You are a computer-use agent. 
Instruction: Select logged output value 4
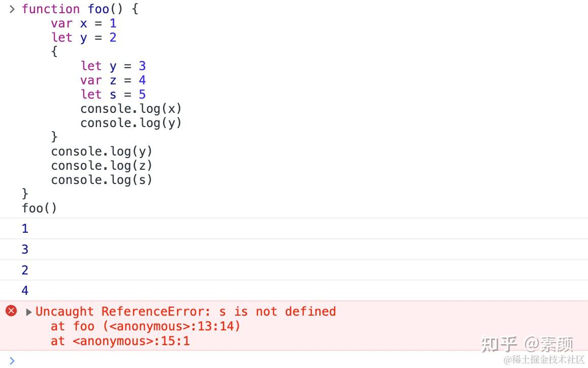click(25, 290)
